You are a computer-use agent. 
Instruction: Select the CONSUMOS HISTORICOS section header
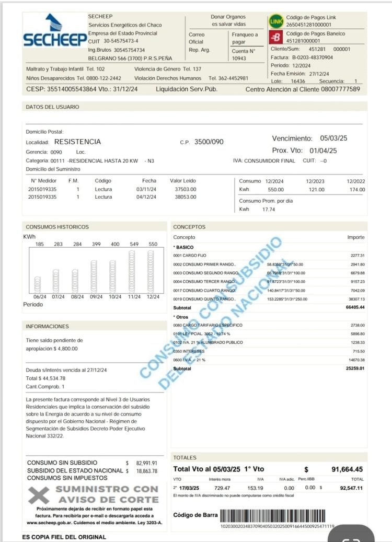coord(57,227)
